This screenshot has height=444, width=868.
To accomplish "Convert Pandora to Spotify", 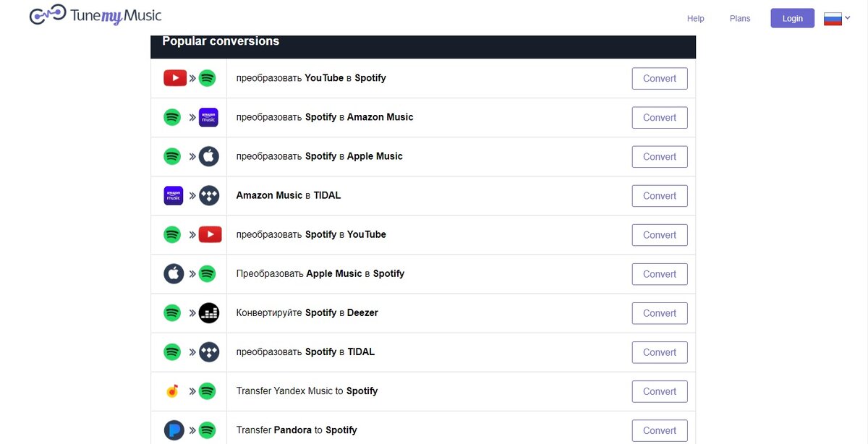I will [x=660, y=430].
